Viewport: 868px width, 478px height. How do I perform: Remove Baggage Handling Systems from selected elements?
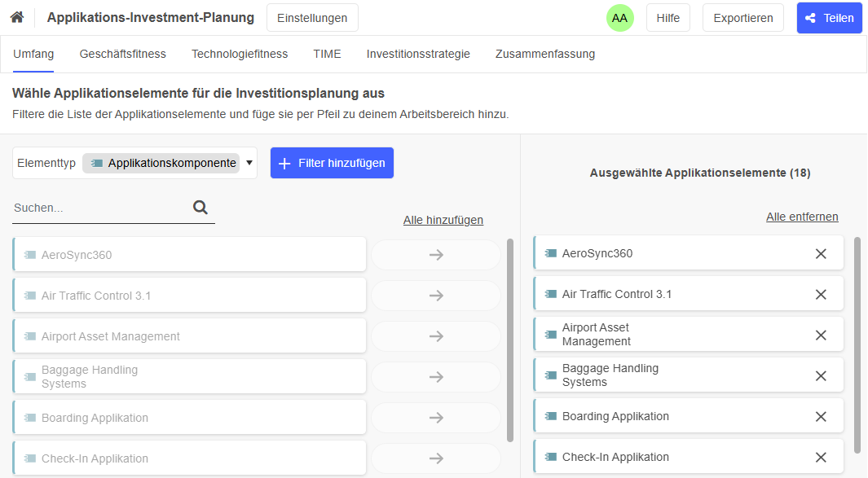[x=821, y=375]
